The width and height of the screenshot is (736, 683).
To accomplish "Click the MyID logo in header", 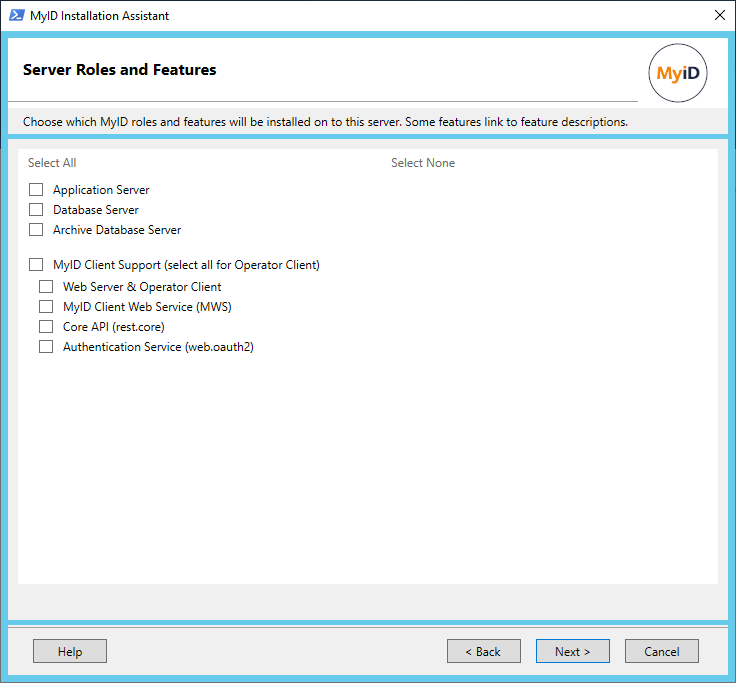I will [678, 73].
